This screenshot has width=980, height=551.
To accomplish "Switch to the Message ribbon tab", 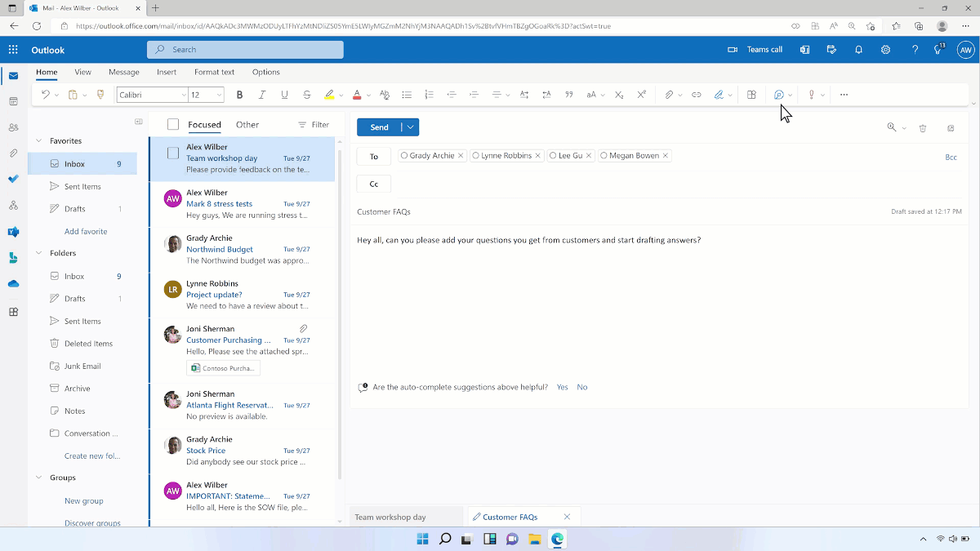I will click(x=123, y=72).
